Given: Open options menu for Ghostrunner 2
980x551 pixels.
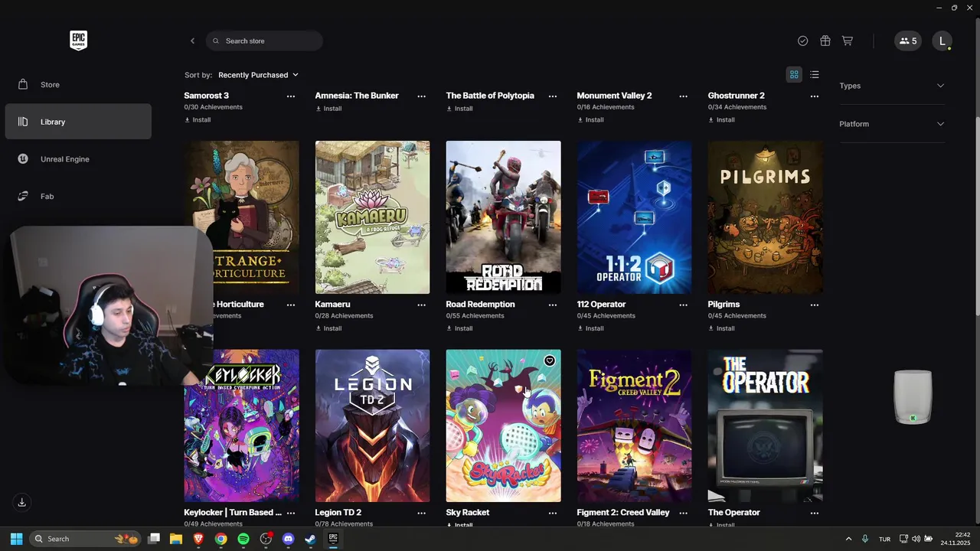Looking at the screenshot, I should (x=815, y=96).
